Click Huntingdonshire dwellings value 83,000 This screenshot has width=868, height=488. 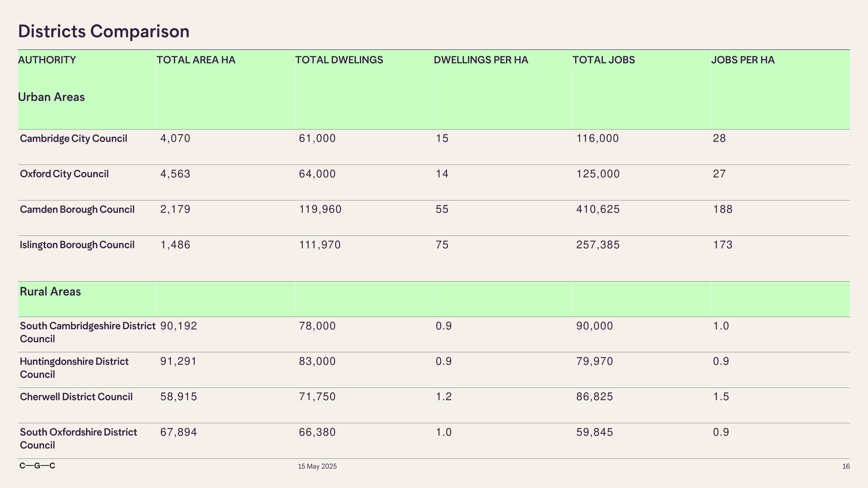(x=317, y=361)
